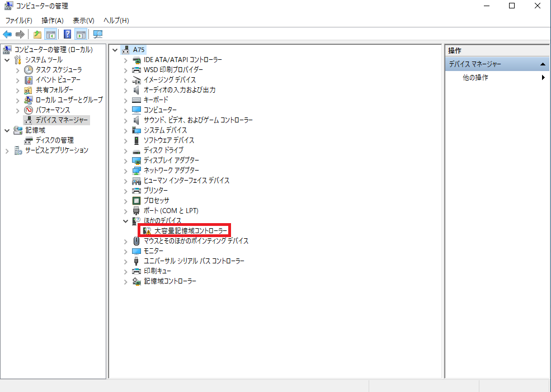Open the ヘルプ(H) menu
Image resolution: width=551 pixels, height=392 pixels.
click(x=116, y=20)
